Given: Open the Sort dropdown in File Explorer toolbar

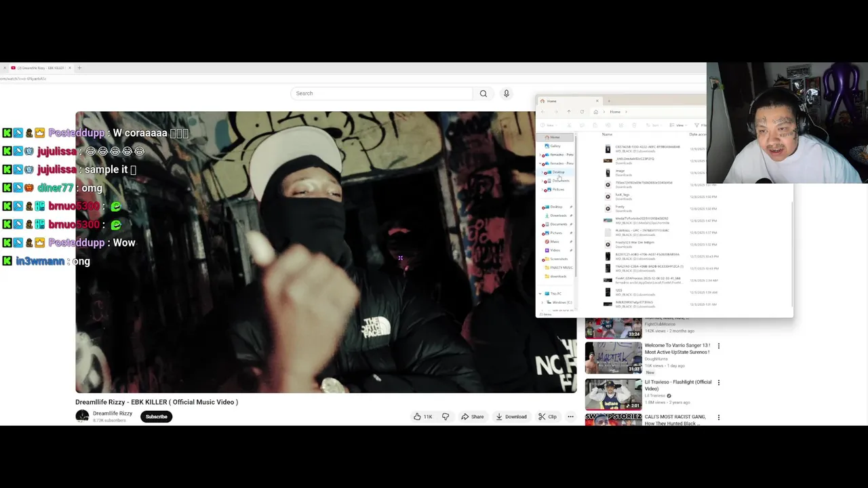Looking at the screenshot, I should tap(653, 125).
